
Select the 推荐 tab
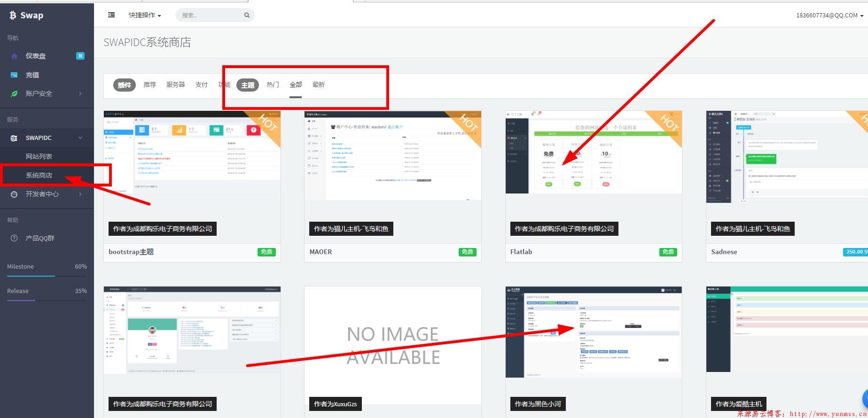click(x=150, y=85)
